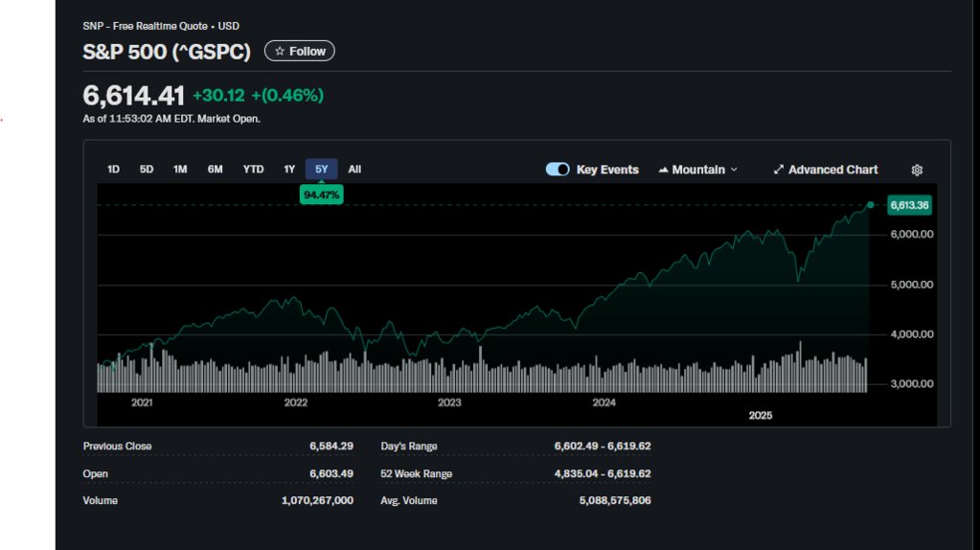Click the +(0.46%) percent change
The image size is (980, 550).
287,96
